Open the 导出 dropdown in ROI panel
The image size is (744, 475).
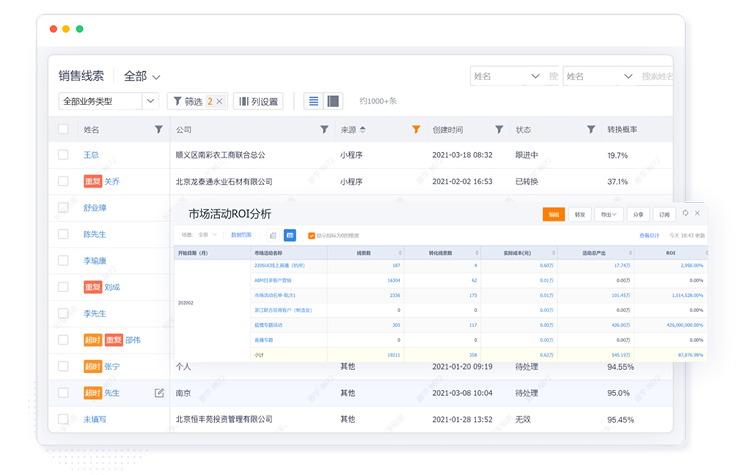pyautogui.click(x=609, y=214)
